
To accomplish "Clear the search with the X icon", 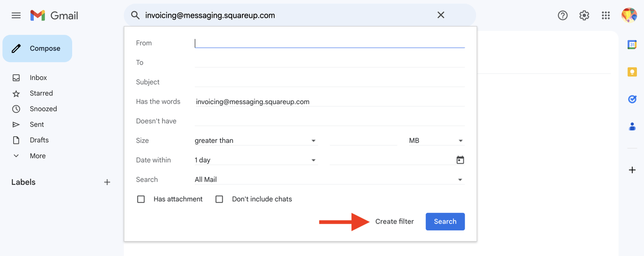I will (x=441, y=15).
